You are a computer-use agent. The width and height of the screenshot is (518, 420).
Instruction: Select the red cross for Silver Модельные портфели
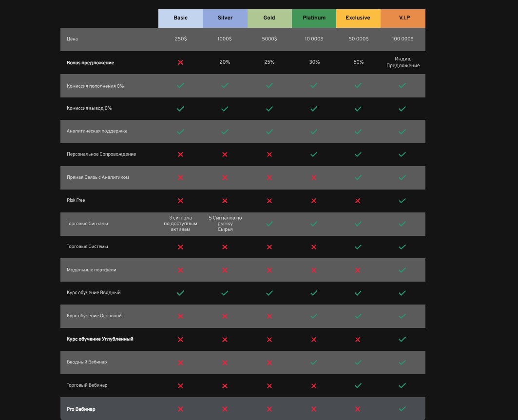[225, 270]
